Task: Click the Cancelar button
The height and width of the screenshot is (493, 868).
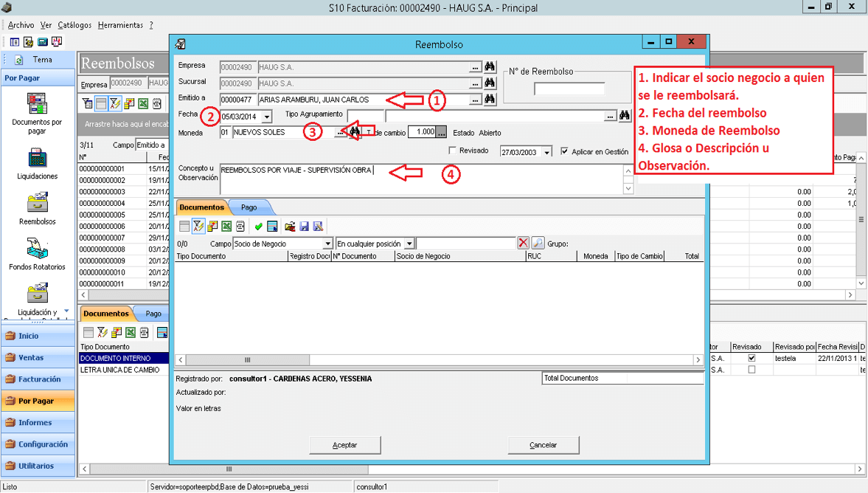Action: tap(543, 445)
